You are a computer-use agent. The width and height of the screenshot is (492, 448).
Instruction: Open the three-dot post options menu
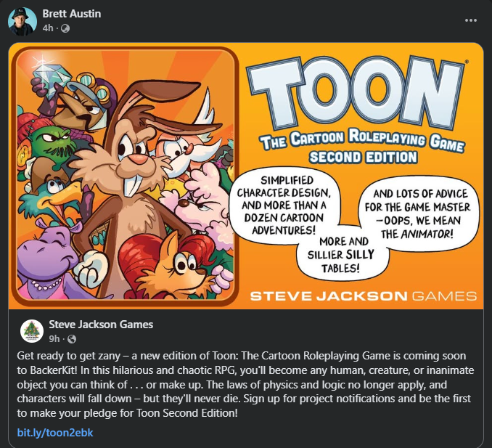tap(470, 20)
